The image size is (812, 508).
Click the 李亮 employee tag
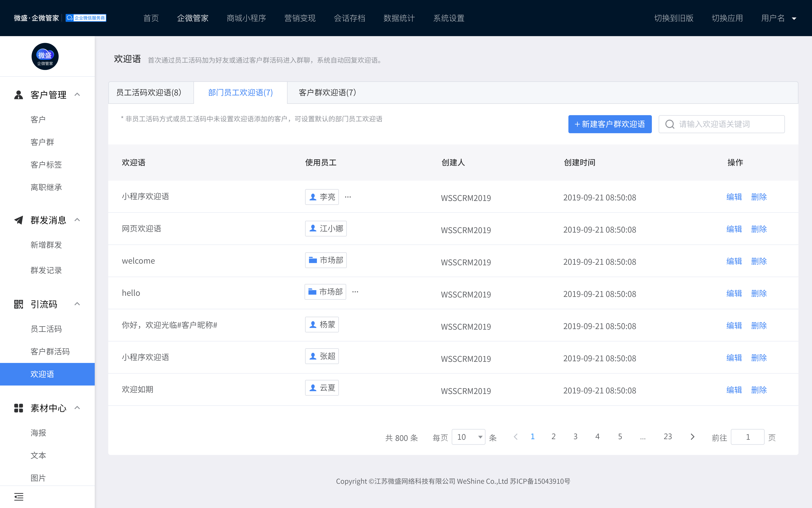(322, 197)
